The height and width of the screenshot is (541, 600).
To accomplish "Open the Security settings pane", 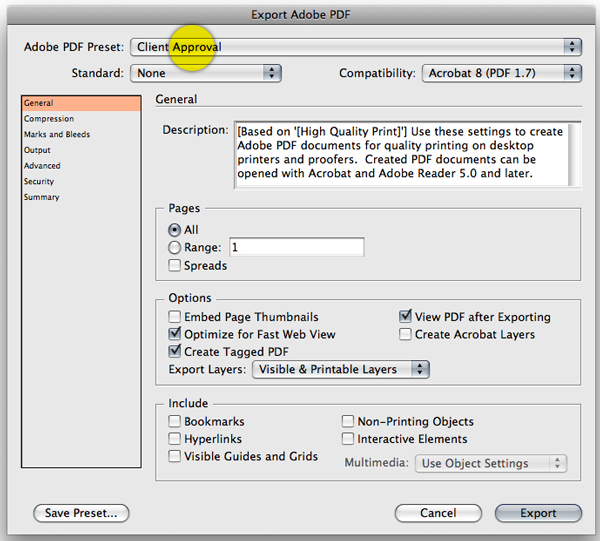I will (x=81, y=181).
